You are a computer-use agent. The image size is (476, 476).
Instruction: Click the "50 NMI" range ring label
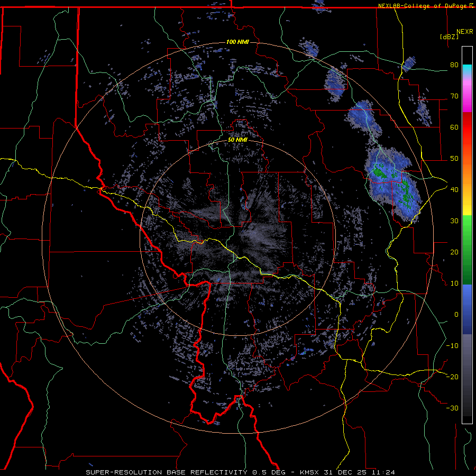click(x=237, y=140)
